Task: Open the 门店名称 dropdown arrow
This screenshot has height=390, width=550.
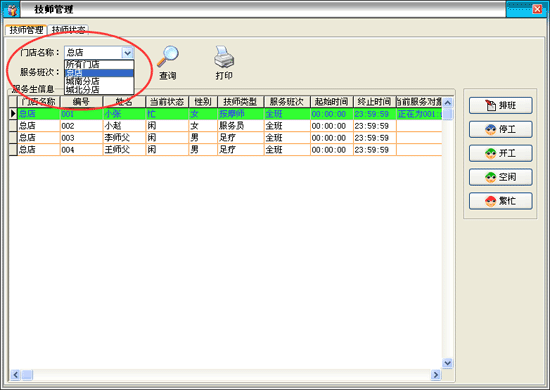Action: pyautogui.click(x=127, y=53)
